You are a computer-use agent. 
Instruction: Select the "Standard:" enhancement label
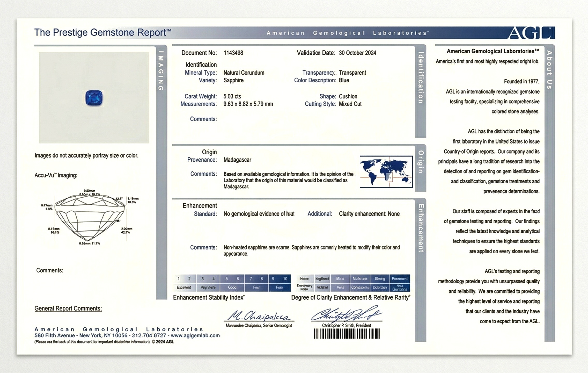point(205,214)
